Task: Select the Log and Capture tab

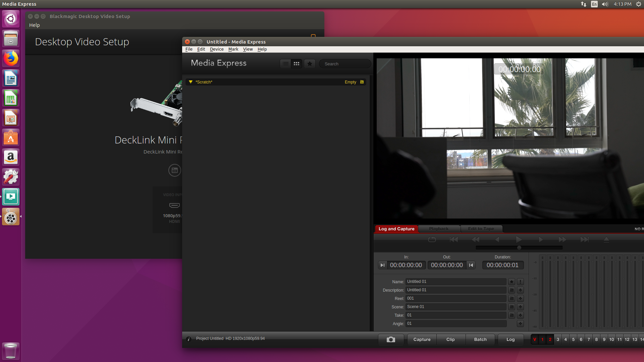Action: click(x=396, y=229)
